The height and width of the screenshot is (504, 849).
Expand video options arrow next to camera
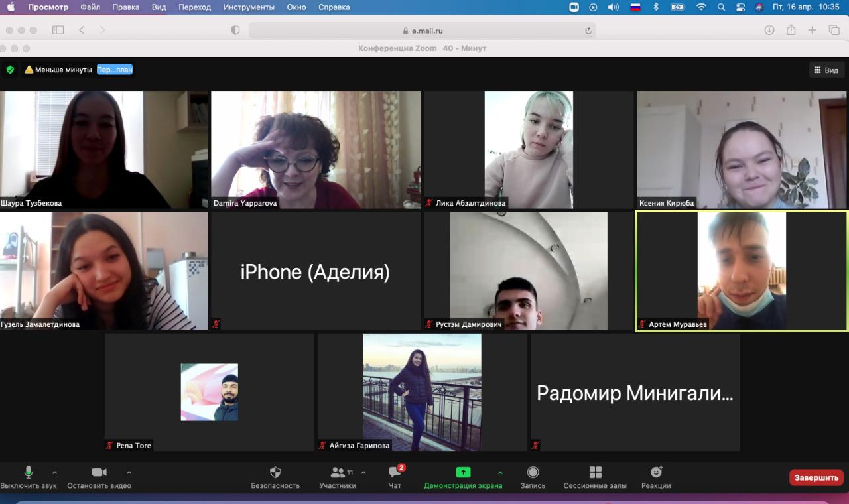129,473
